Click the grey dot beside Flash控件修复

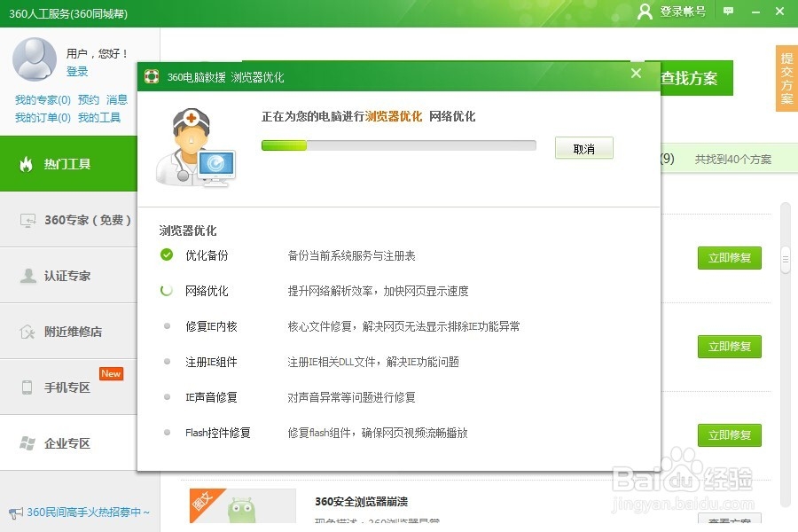pos(167,432)
